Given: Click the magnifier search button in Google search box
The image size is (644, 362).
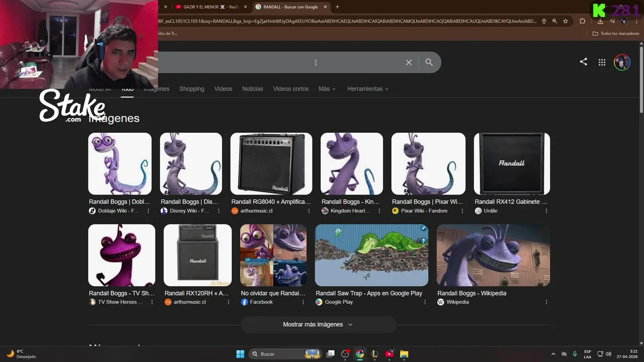Looking at the screenshot, I should (429, 62).
